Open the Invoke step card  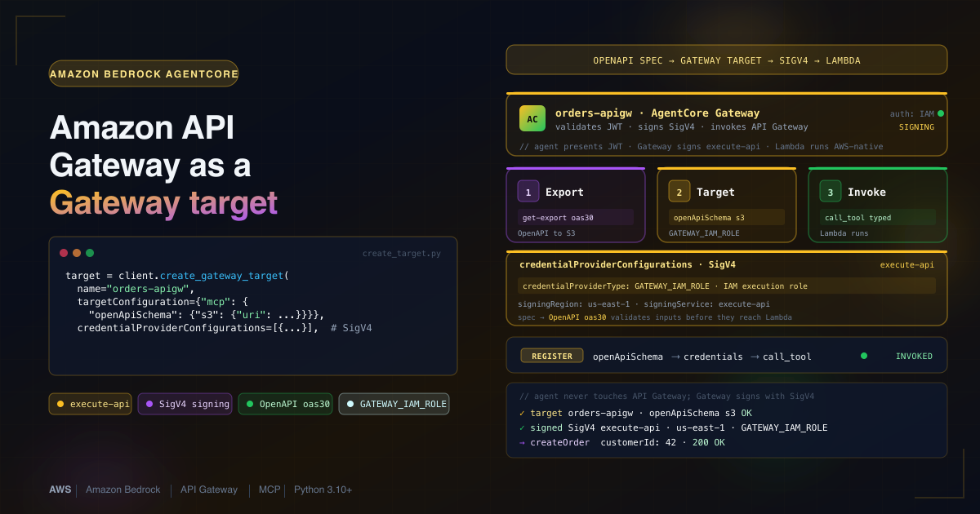[878, 205]
